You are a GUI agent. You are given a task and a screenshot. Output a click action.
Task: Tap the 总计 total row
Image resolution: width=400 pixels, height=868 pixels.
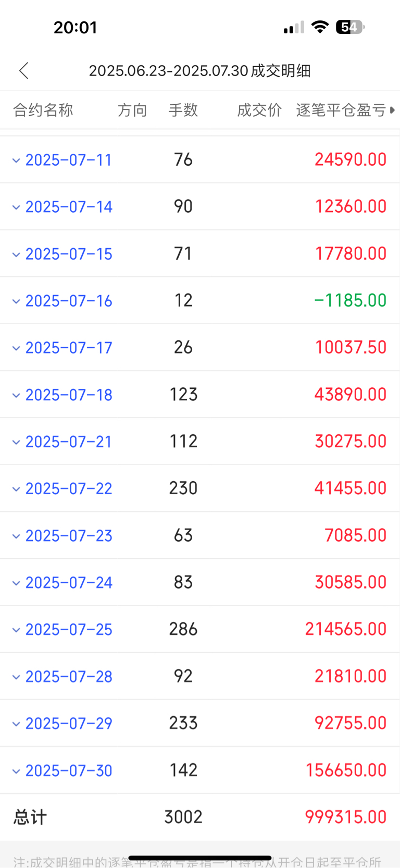click(x=200, y=817)
